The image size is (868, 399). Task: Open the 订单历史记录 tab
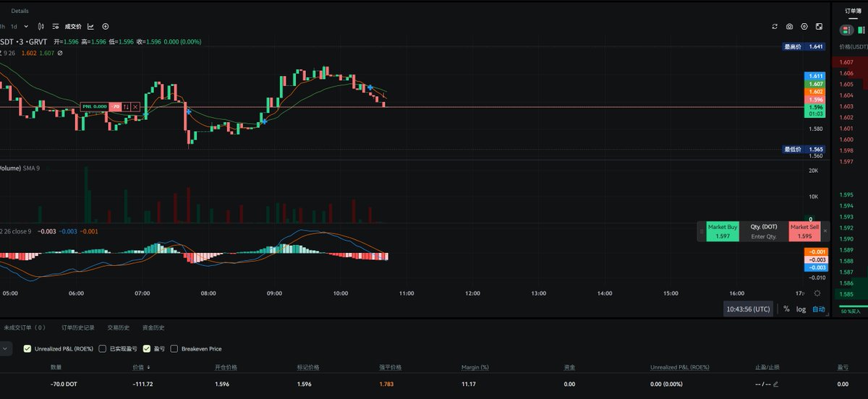78,327
